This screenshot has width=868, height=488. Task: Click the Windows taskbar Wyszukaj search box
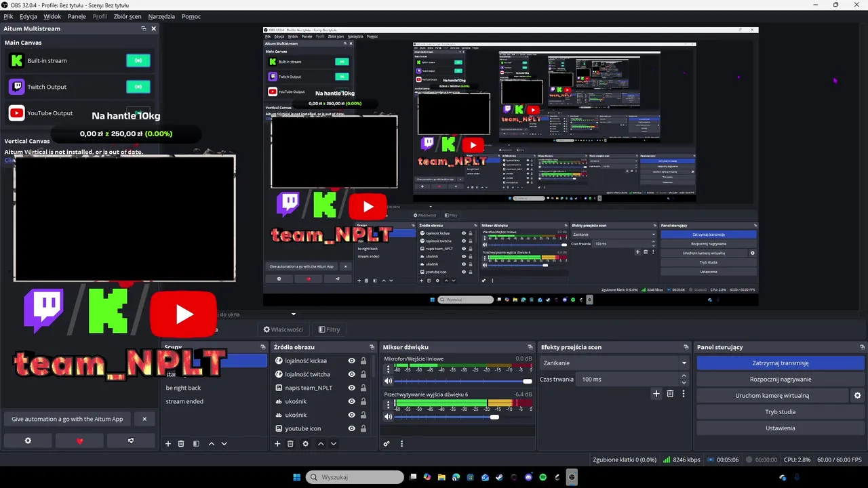click(355, 477)
